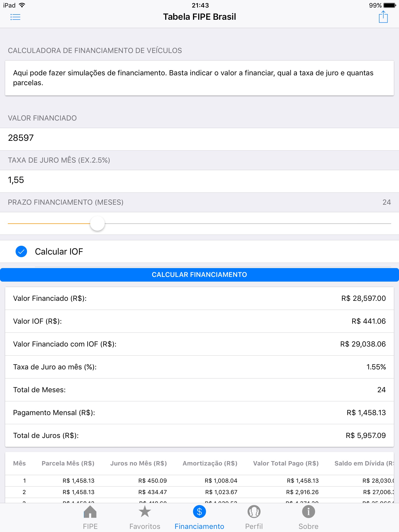Click the R$ 1,023.67 amortization cell
Viewport: 399px width, 532px height.
click(221, 492)
